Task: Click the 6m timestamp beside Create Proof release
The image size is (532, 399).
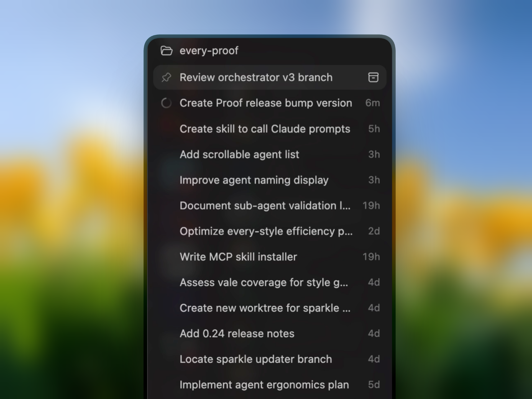Action: [372, 103]
